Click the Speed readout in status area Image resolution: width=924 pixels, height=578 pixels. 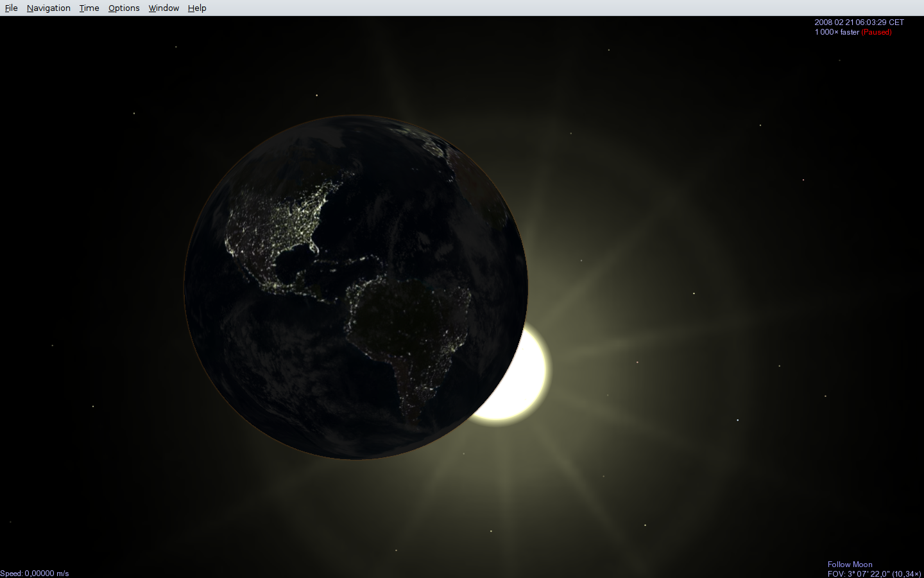(x=35, y=574)
